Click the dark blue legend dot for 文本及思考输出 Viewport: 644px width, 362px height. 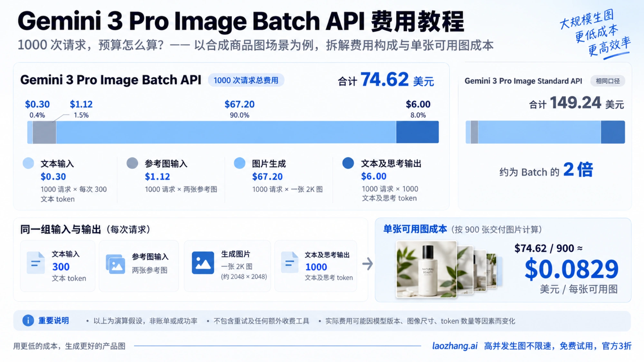tap(348, 163)
